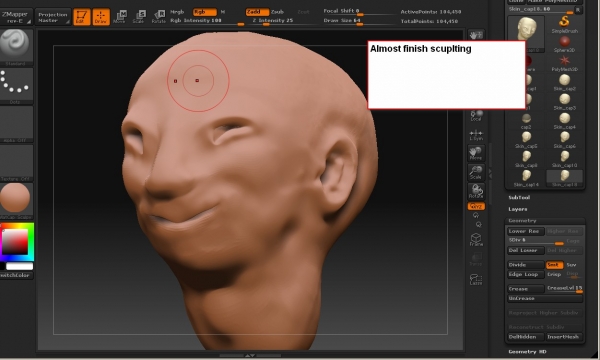The width and height of the screenshot is (600, 360).
Task: Click the Divide button
Action: point(525,265)
